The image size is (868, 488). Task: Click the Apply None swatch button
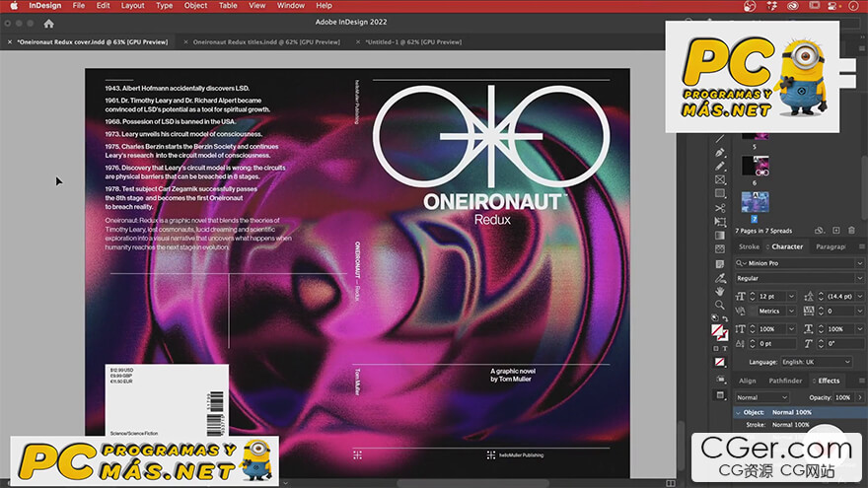point(720,362)
